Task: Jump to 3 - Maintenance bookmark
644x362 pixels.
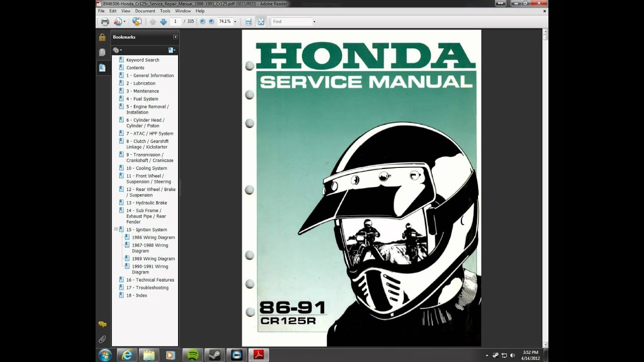Action: 142,91
